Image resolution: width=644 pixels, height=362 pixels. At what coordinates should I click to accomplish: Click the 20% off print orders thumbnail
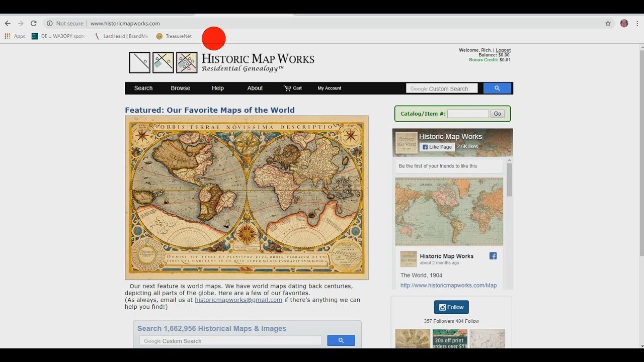tap(450, 339)
